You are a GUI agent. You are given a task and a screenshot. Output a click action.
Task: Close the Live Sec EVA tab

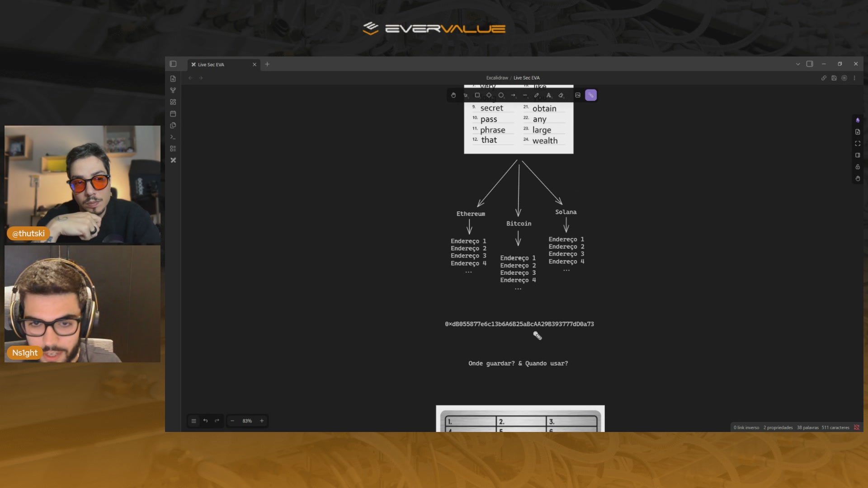pos(255,65)
